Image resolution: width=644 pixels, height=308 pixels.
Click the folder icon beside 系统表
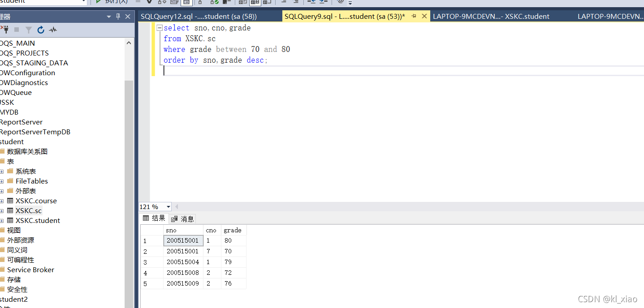[x=10, y=171]
